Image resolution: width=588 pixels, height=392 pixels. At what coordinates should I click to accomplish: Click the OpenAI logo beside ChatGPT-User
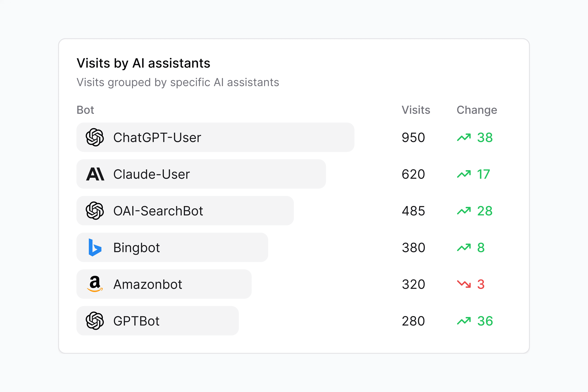coord(95,137)
